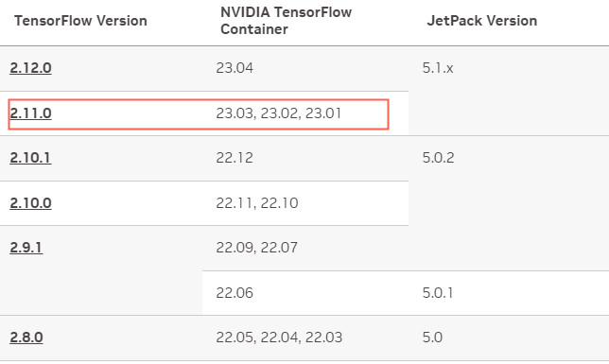
Task: Open the 2.9.1 TensorFlow version link
Action: click(x=26, y=248)
